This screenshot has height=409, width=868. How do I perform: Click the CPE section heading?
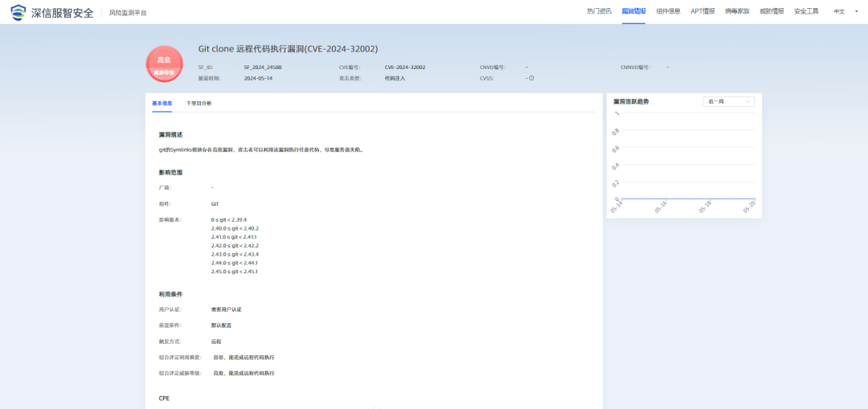pyautogui.click(x=164, y=398)
